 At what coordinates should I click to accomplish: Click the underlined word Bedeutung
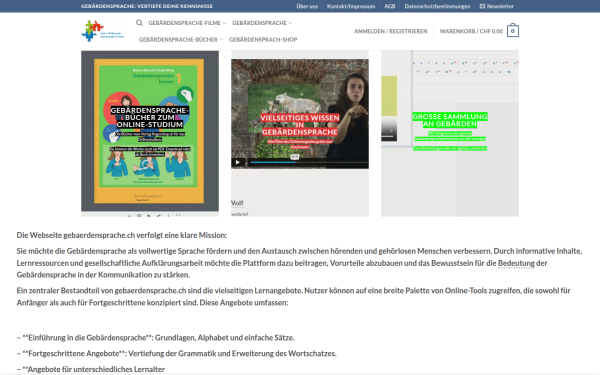click(516, 263)
